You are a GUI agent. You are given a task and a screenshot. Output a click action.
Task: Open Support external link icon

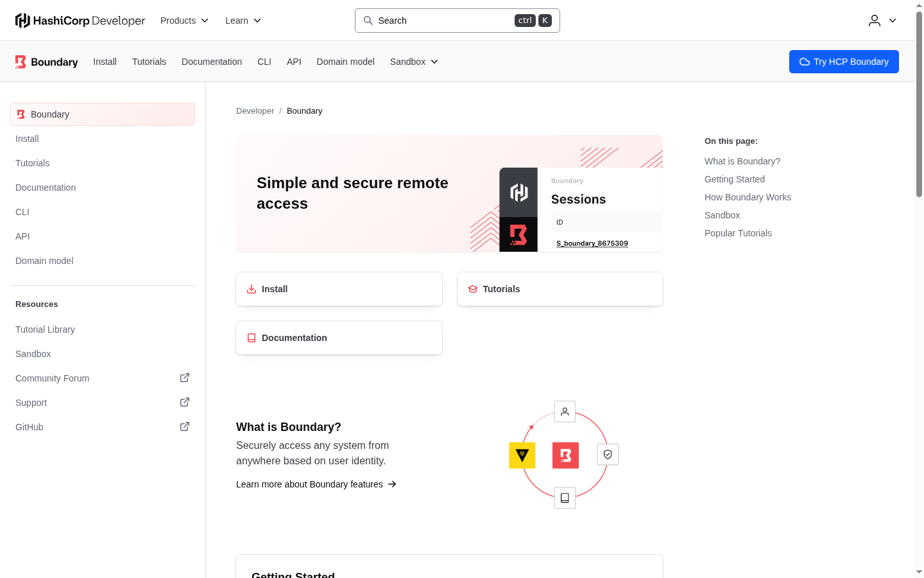[x=185, y=402]
